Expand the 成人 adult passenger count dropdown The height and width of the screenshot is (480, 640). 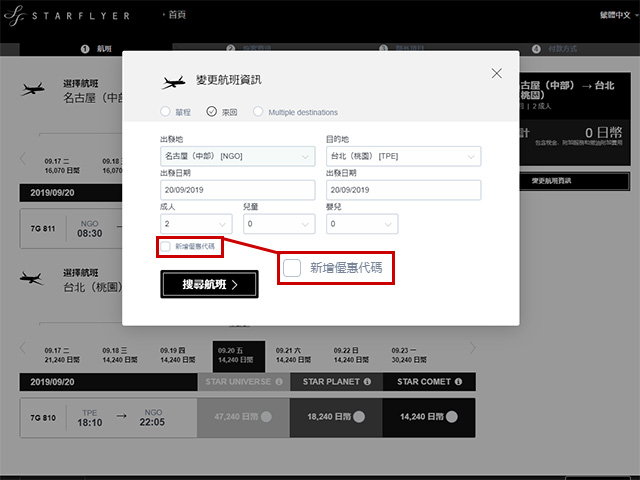[196, 224]
